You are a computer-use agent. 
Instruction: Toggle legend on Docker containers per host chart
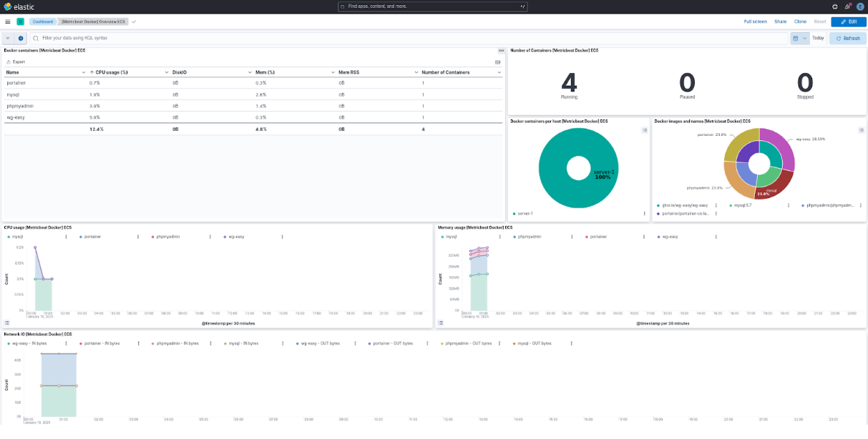pos(644,130)
